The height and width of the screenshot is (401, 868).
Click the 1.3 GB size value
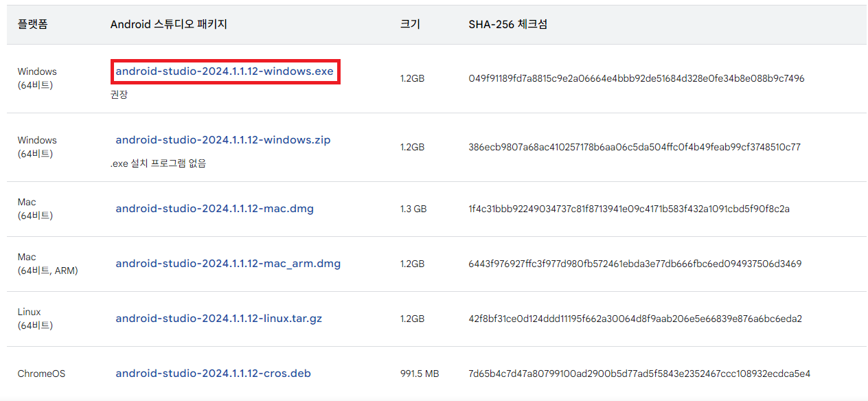413,209
